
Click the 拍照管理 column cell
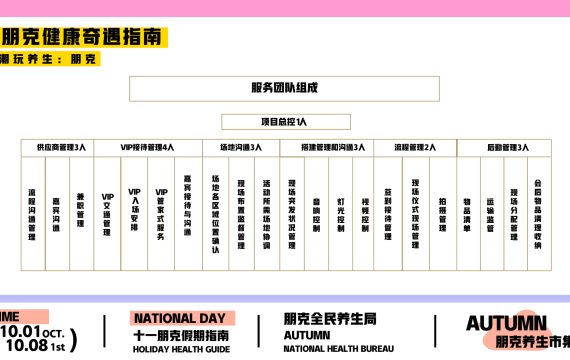(x=443, y=214)
